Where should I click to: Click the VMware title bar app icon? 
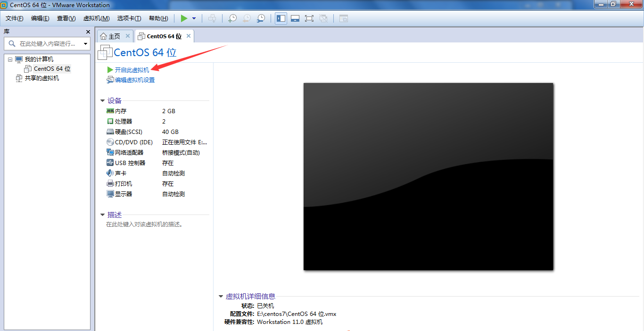(4, 5)
